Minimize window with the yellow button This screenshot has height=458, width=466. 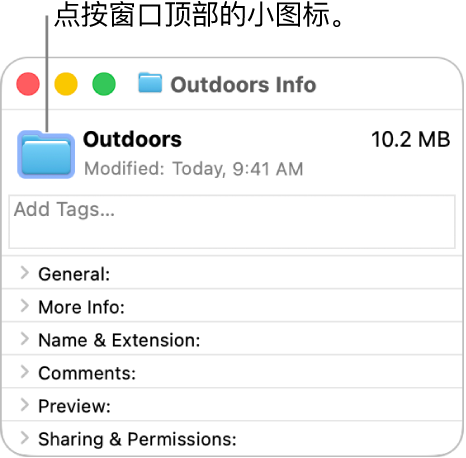[66, 84]
